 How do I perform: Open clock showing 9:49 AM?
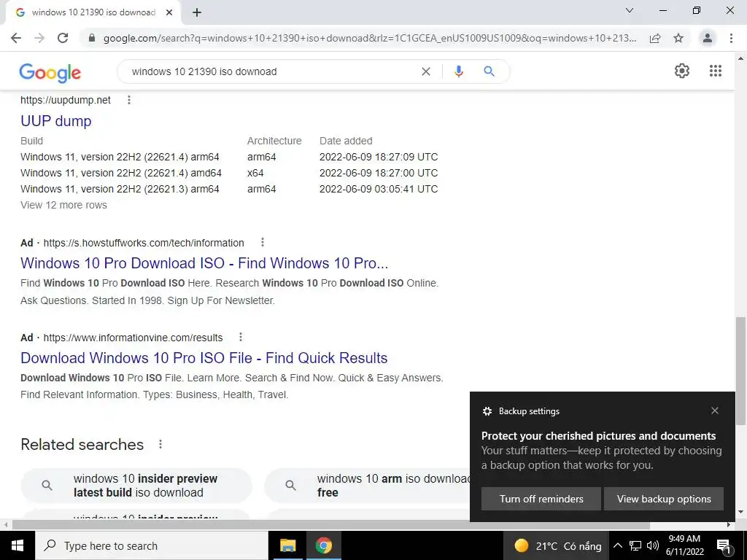coord(684,545)
